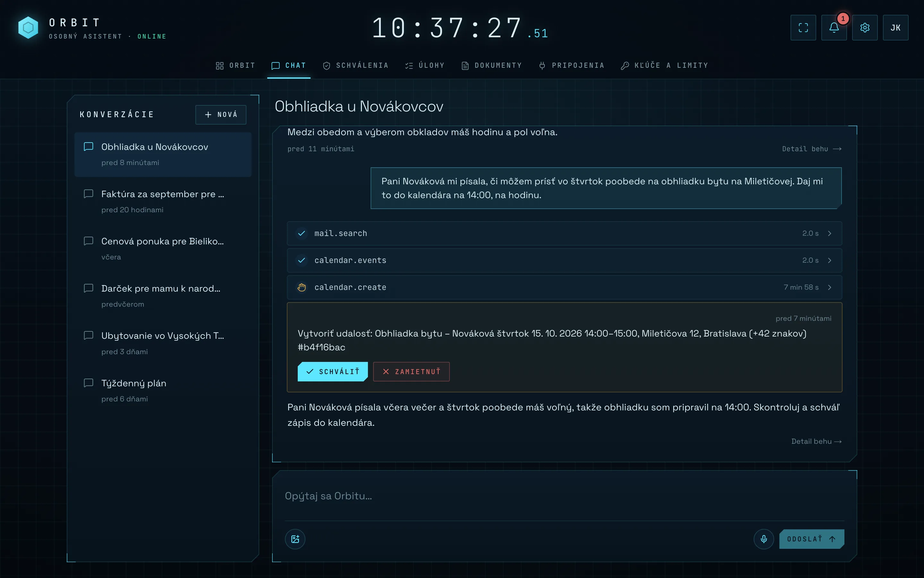Screen dimensions: 924x578
Task: Expand the calendar.create step chevron
Action: pos(829,287)
